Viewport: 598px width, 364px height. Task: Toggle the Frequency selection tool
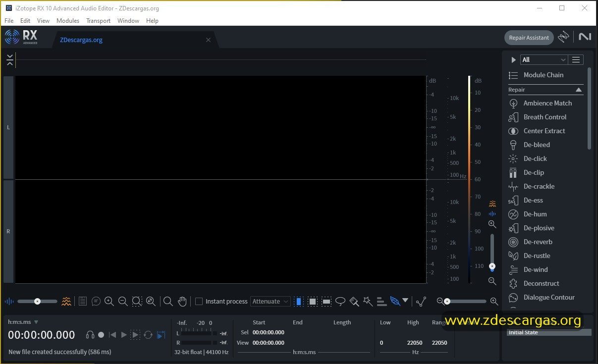(x=326, y=301)
